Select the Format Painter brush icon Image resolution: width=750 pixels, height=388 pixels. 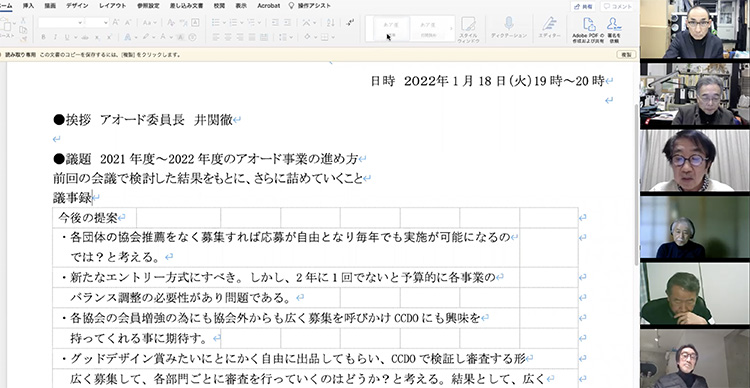click(23, 39)
